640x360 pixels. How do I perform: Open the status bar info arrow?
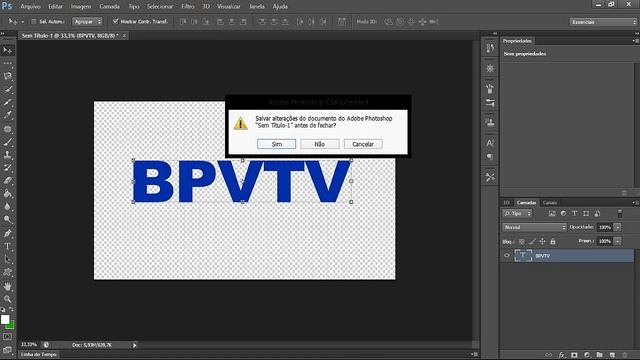coord(134,345)
